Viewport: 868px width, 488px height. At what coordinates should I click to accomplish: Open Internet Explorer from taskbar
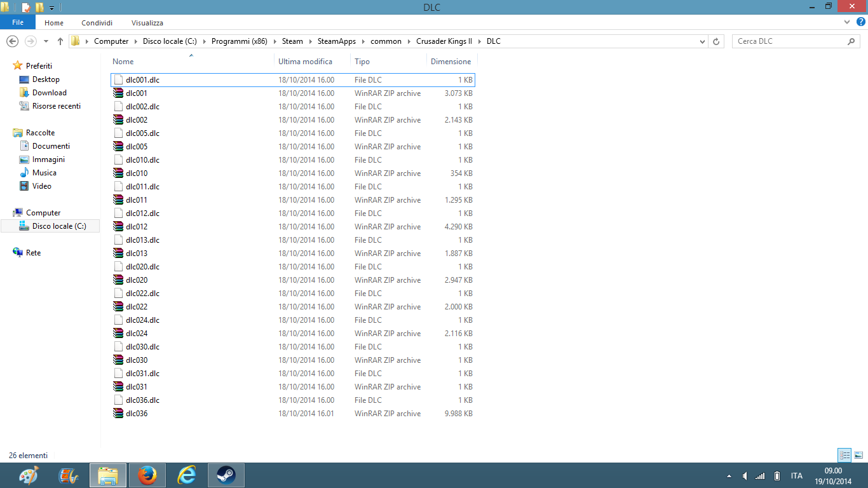(x=186, y=475)
